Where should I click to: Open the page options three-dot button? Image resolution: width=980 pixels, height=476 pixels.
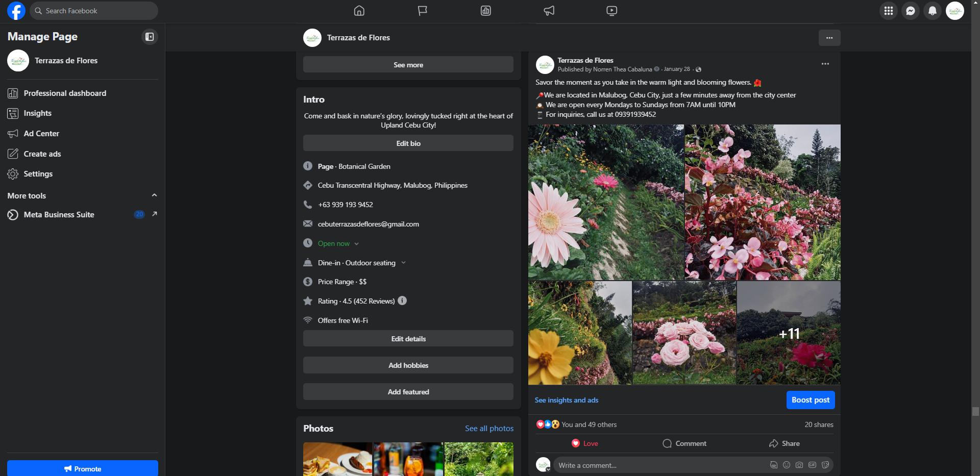tap(829, 38)
